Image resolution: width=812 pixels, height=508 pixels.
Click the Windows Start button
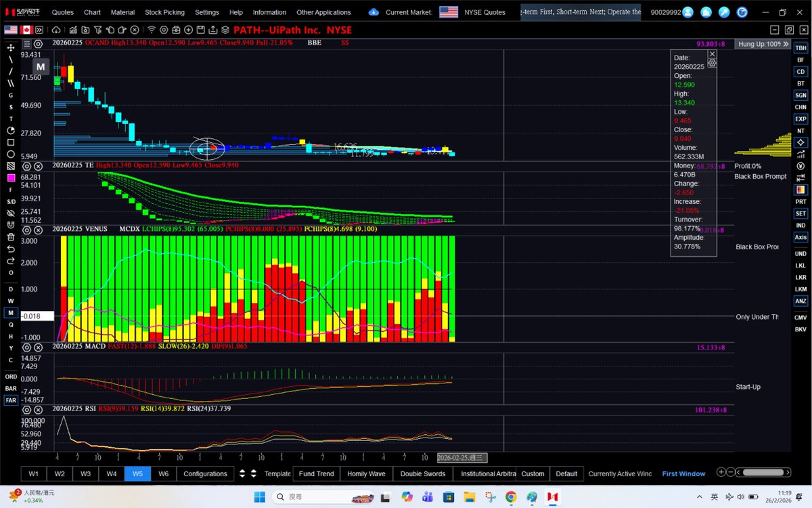pos(259,496)
